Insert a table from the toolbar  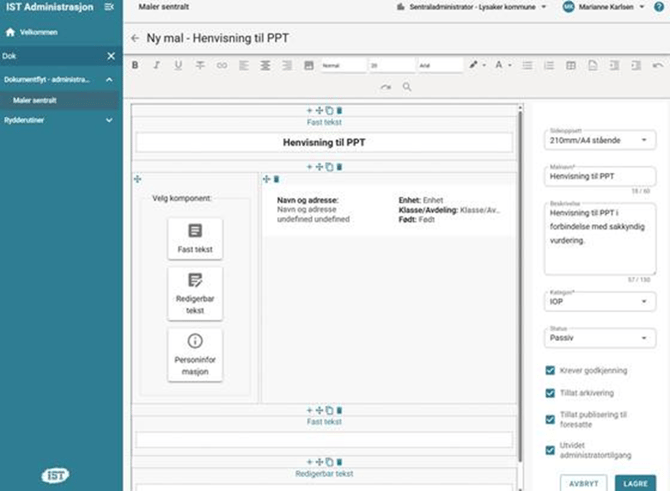coord(571,65)
